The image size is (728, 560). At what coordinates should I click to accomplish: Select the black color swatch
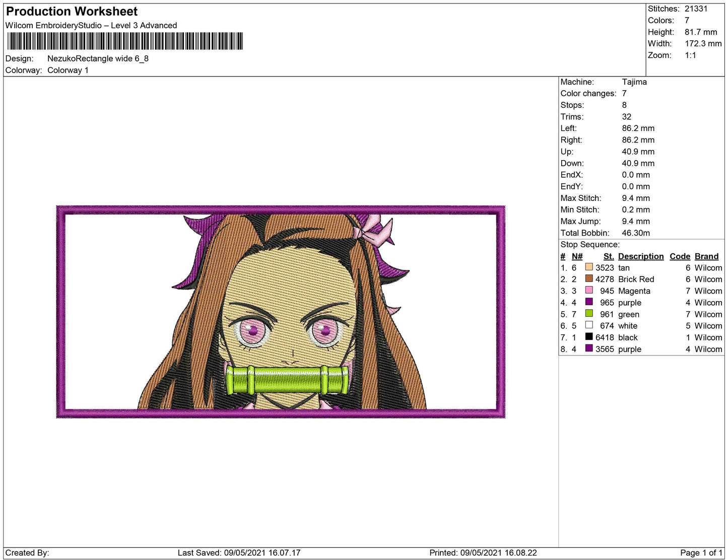589,336
